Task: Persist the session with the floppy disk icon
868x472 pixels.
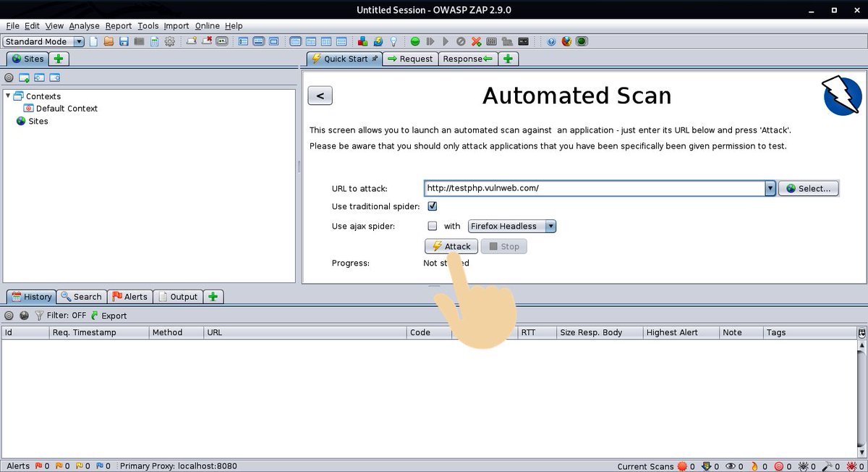Action: (124, 41)
